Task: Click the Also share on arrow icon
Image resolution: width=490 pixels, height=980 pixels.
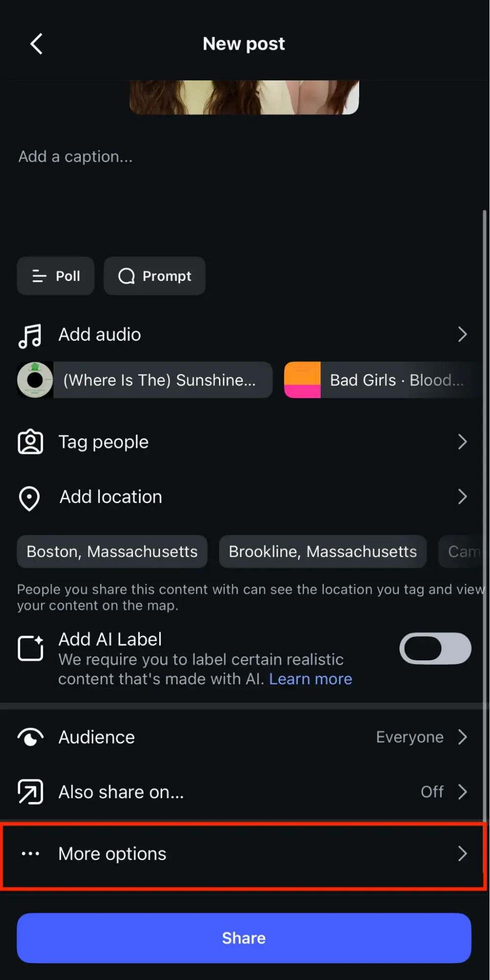Action: [30, 791]
